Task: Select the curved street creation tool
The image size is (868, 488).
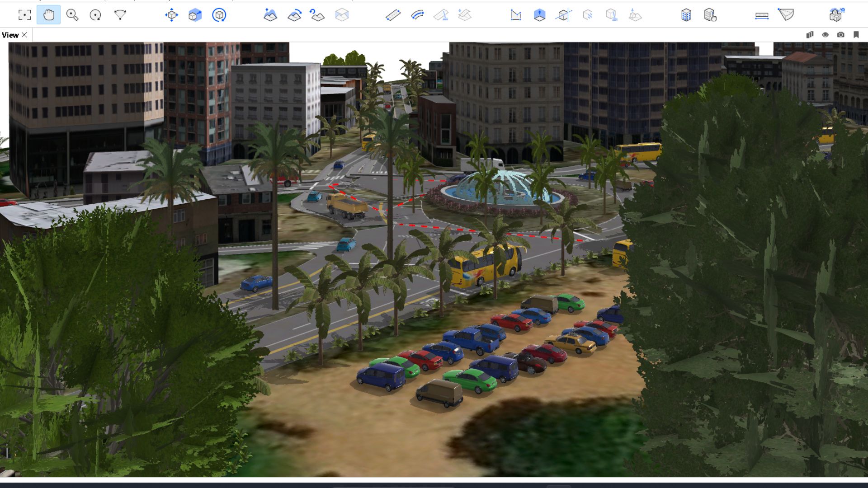Action: click(x=417, y=15)
